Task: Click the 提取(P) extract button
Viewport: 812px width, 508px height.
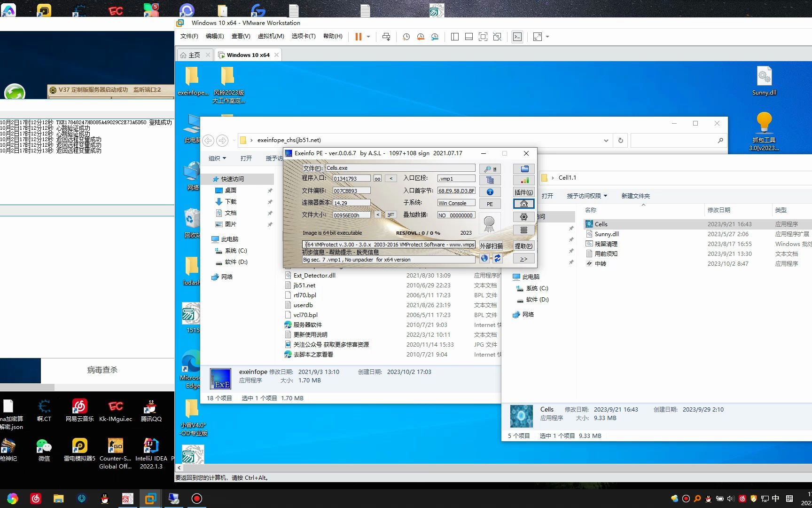Action: 523,246
